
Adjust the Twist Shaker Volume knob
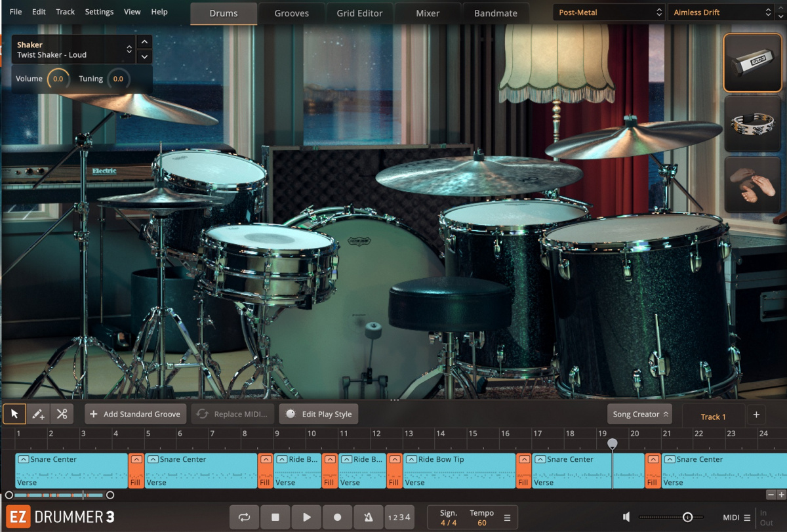pos(58,79)
